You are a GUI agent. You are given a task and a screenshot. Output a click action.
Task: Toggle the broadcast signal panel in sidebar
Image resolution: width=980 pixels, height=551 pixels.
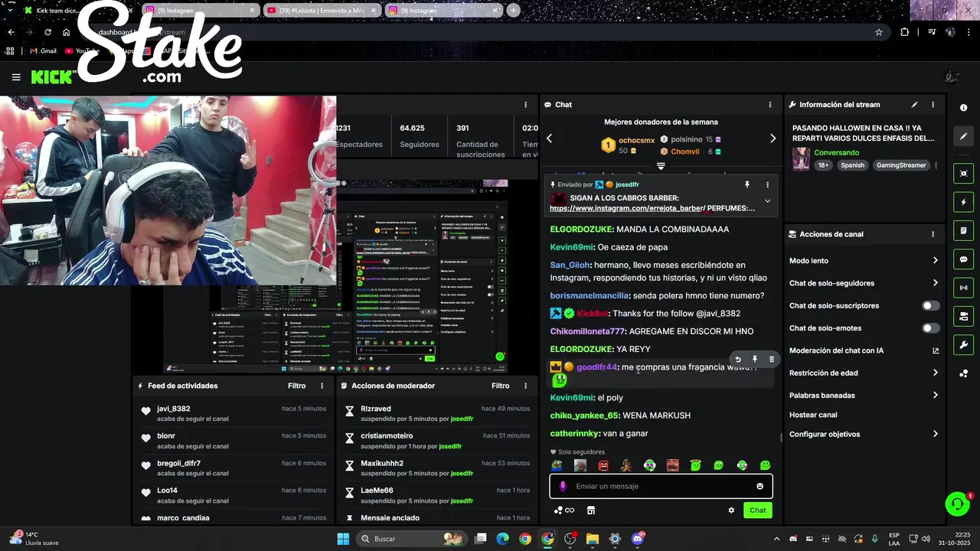coord(963,288)
